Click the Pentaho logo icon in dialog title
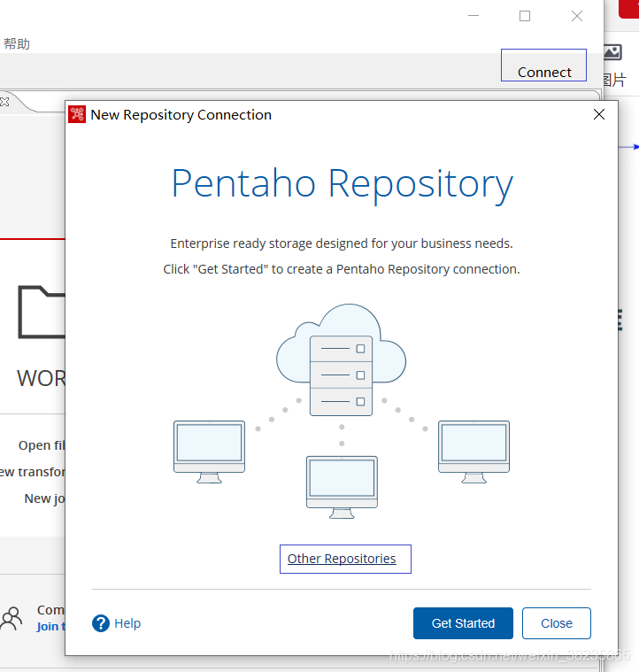 tap(77, 114)
